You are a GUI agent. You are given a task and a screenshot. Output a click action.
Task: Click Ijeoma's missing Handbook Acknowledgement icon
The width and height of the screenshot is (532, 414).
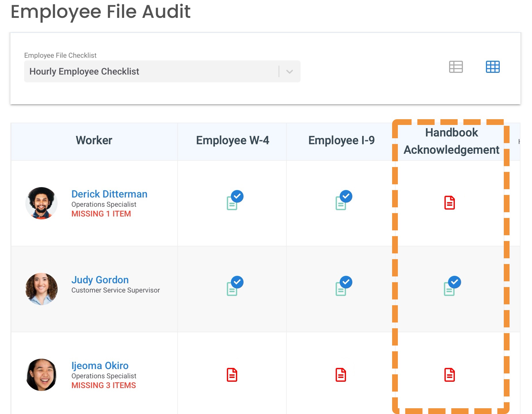449,375
